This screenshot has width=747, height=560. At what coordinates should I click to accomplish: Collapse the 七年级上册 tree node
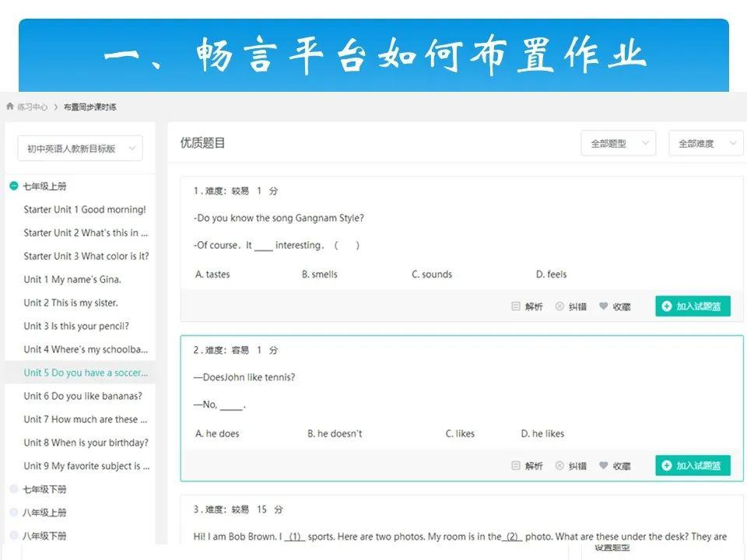click(14, 186)
